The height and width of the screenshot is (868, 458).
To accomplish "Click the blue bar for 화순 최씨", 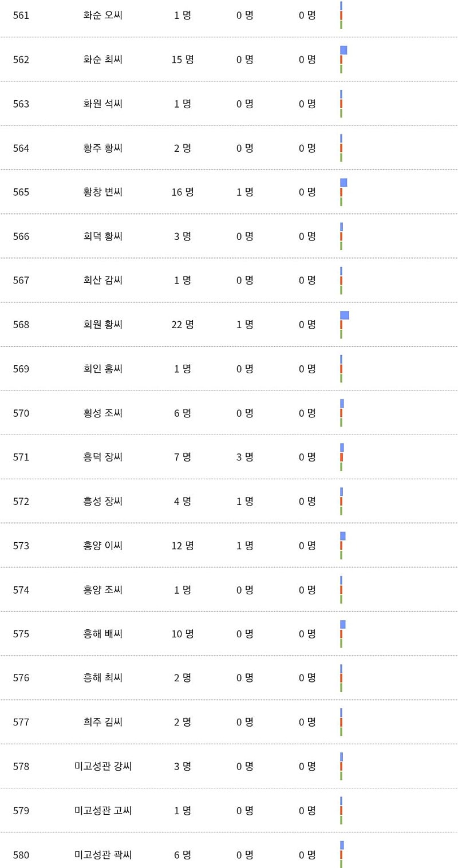I will pos(343,50).
